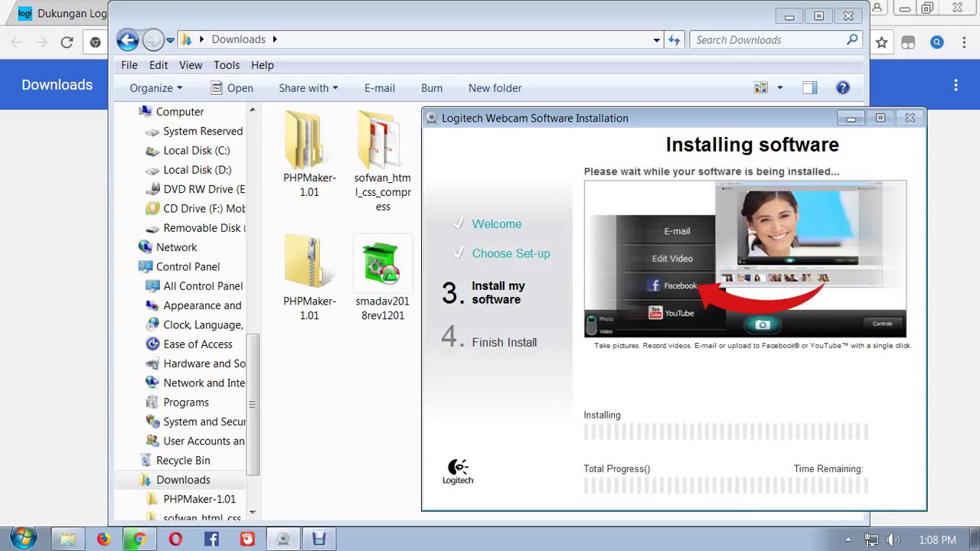Open volume control in system tray
Screen dimensions: 980x551
coord(893,540)
